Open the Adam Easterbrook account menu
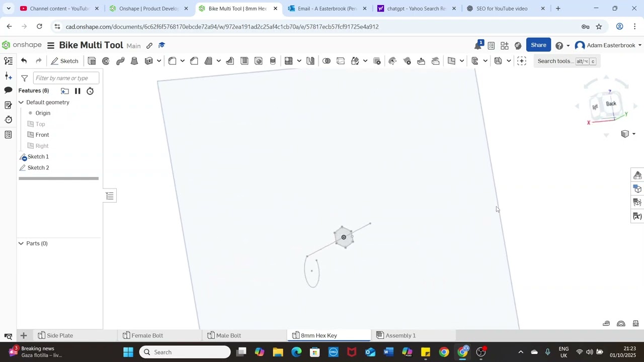Viewport: 644px width, 362px height. coord(608,45)
